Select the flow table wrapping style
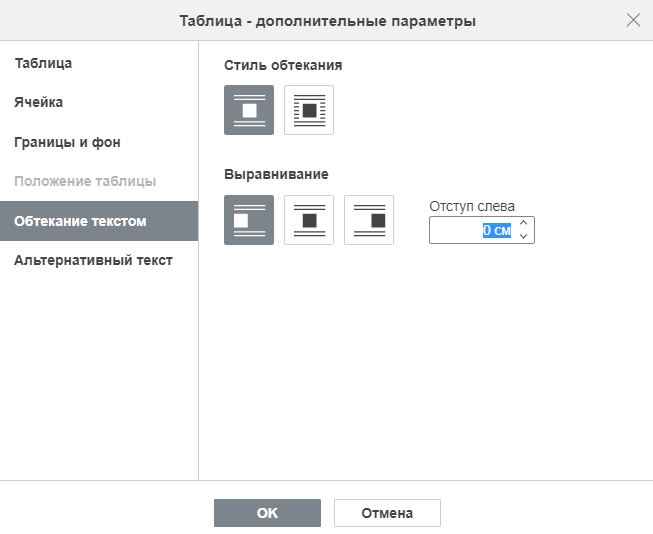 [x=309, y=110]
